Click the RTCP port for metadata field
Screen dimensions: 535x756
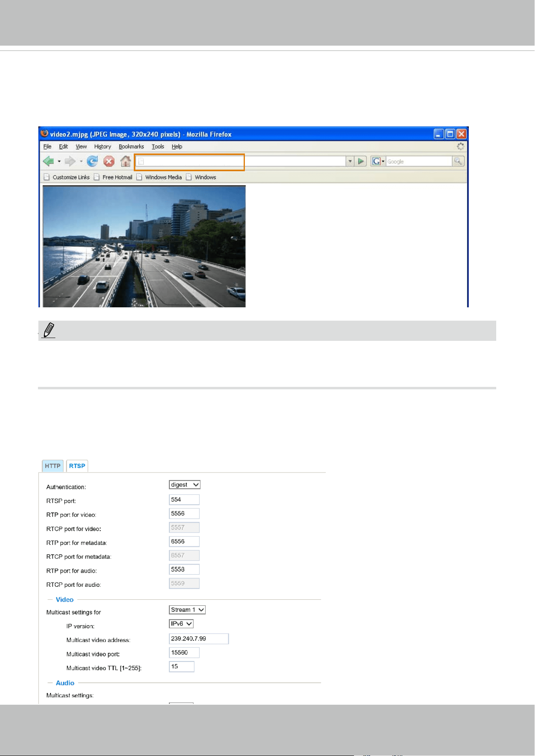pyautogui.click(x=184, y=555)
